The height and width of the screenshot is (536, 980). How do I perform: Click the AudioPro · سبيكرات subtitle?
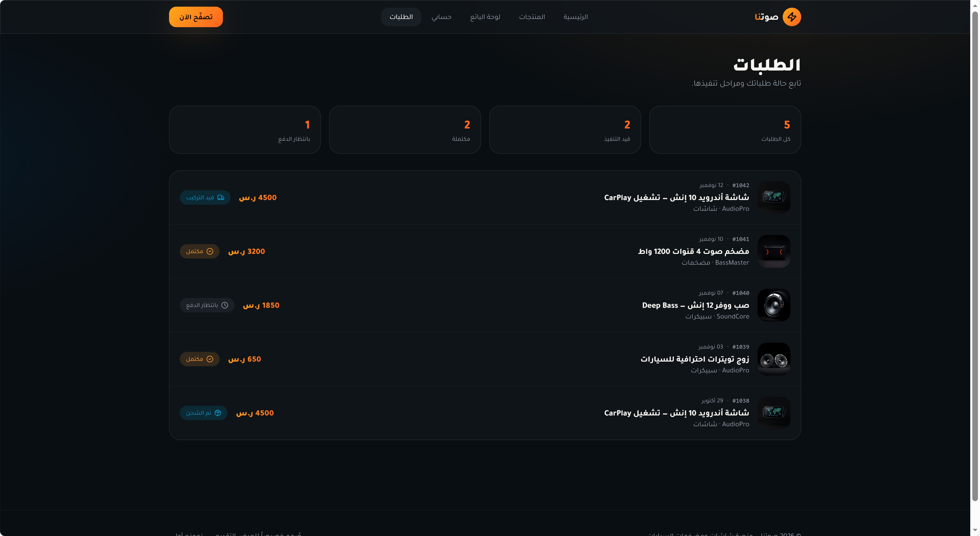720,370
